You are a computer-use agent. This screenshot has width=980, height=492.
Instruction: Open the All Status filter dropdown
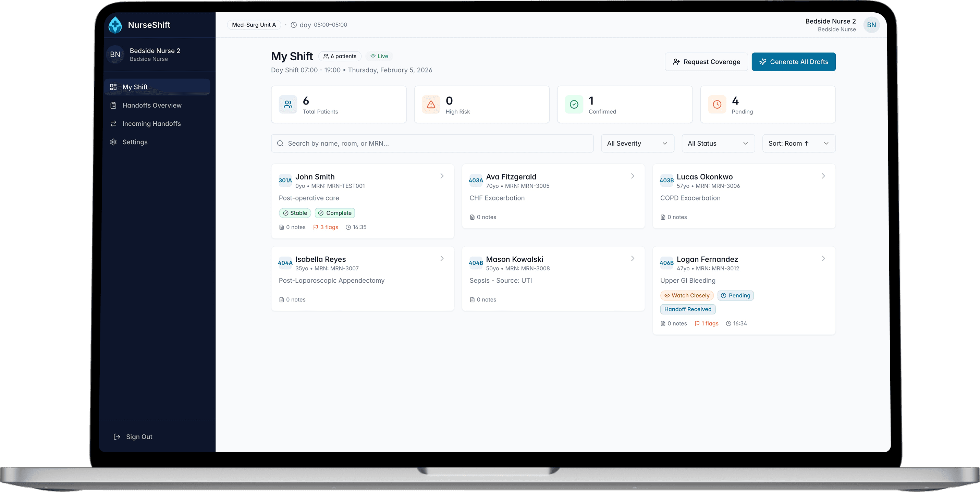[718, 144]
